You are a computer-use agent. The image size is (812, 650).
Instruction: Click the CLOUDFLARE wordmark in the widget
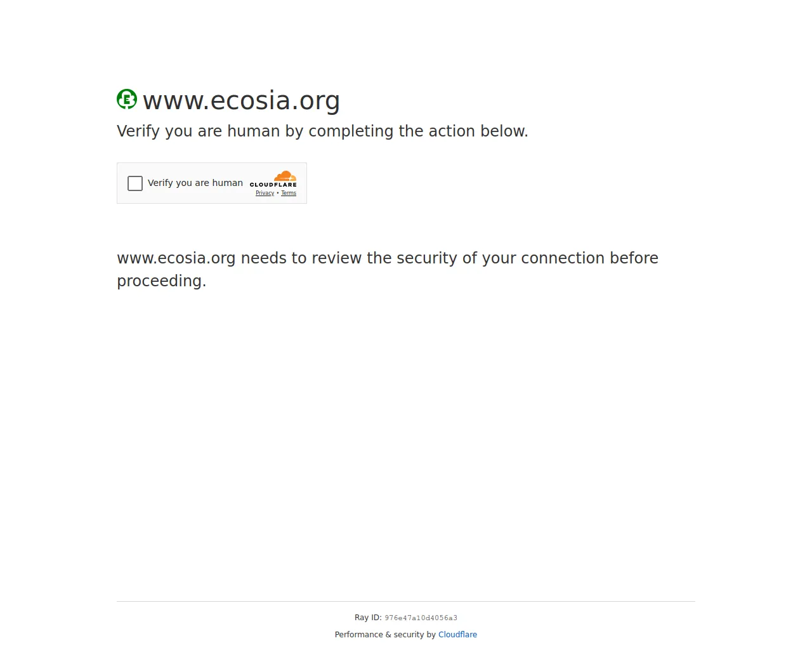click(273, 185)
